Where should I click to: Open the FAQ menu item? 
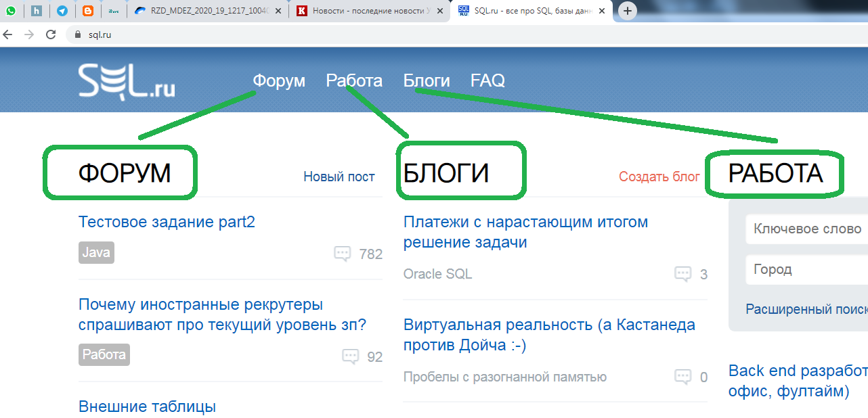click(x=487, y=80)
